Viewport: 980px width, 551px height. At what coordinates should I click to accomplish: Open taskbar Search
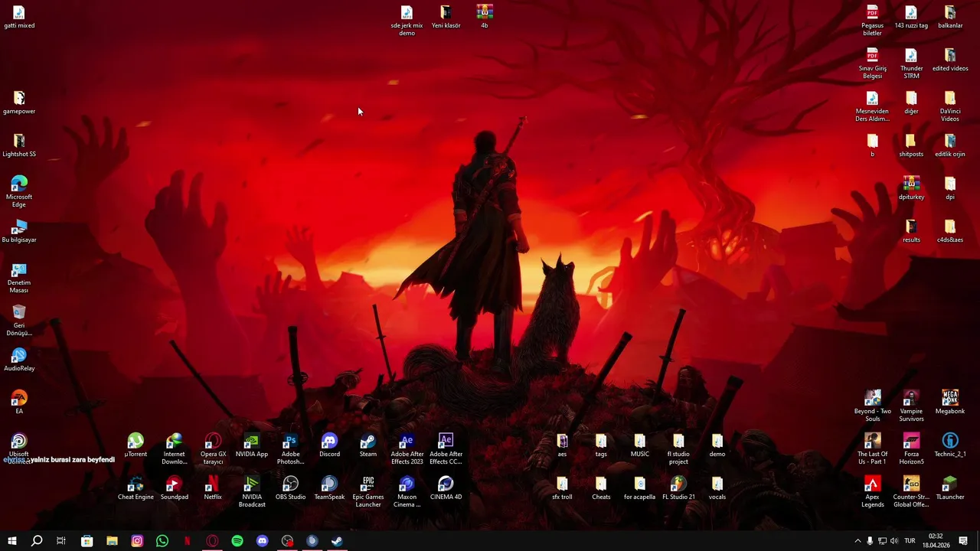pos(37,541)
